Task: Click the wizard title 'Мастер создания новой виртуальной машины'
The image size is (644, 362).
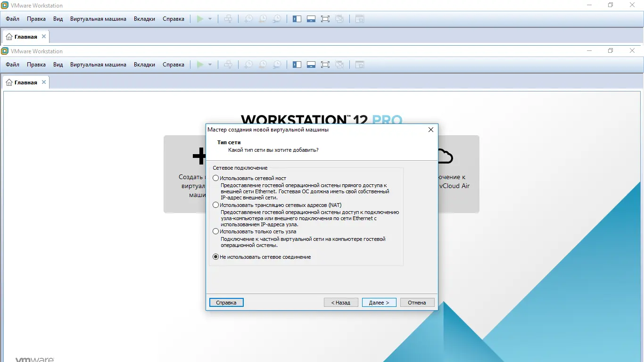Action: click(268, 130)
